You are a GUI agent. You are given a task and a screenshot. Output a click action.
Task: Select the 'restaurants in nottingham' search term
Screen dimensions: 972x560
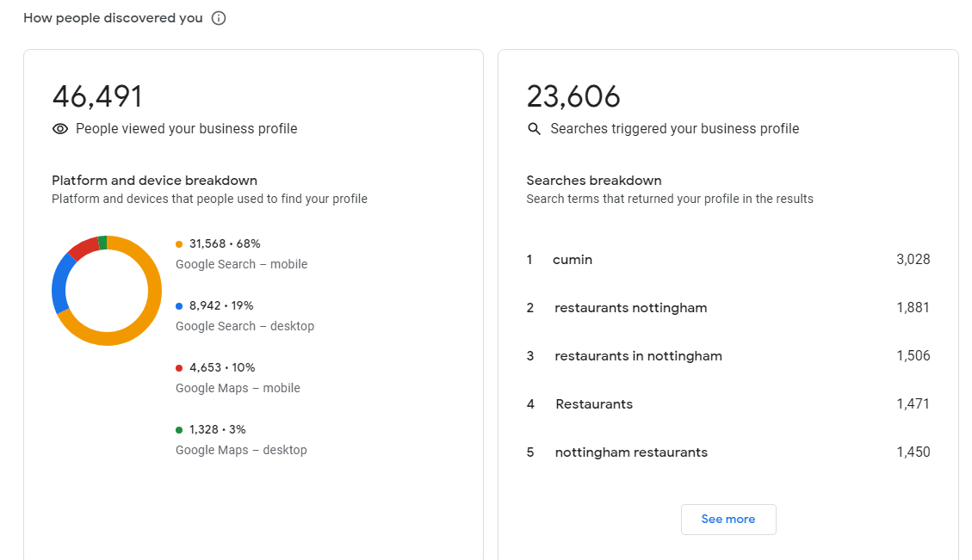click(638, 356)
